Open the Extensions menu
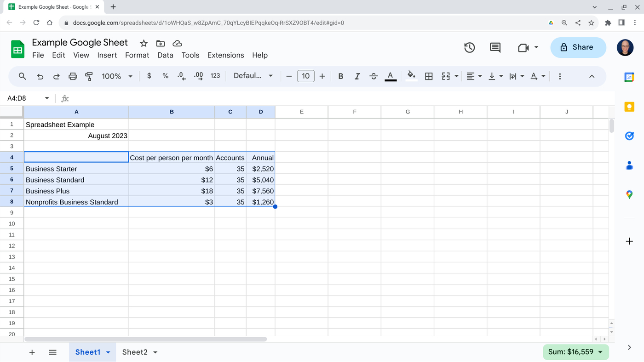This screenshot has width=644, height=362. point(225,55)
